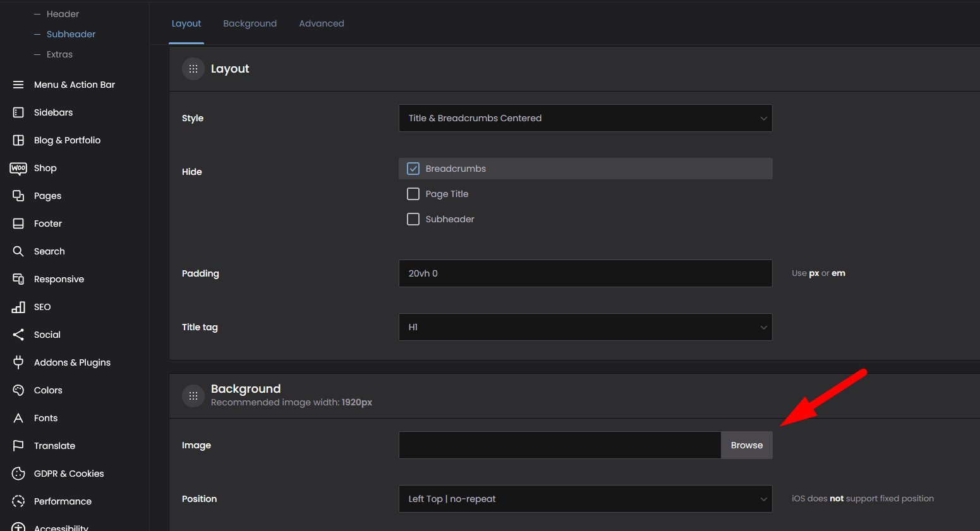Switch to the Layout tab

tap(186, 23)
